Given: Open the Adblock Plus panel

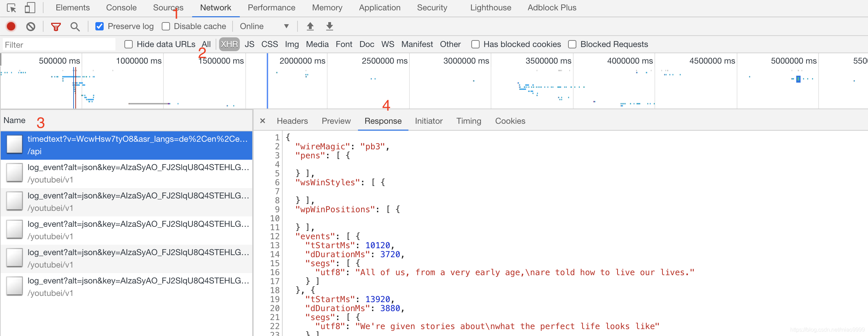Looking at the screenshot, I should pyautogui.click(x=552, y=8).
